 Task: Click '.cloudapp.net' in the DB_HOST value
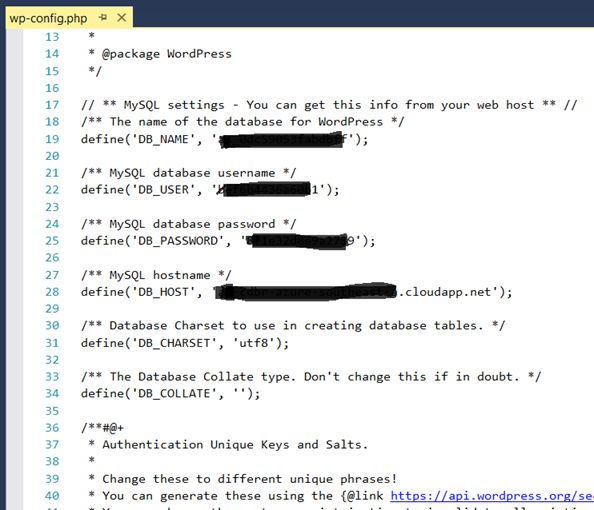(x=445, y=292)
